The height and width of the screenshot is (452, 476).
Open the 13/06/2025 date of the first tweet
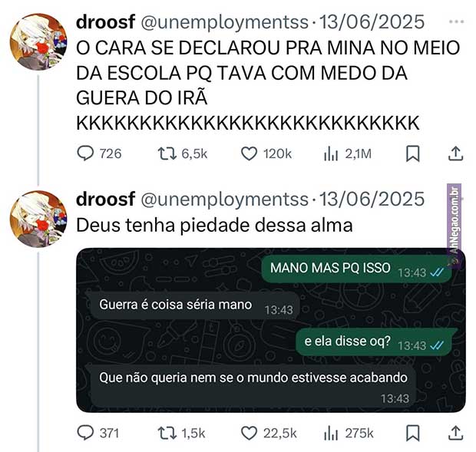tap(372, 21)
